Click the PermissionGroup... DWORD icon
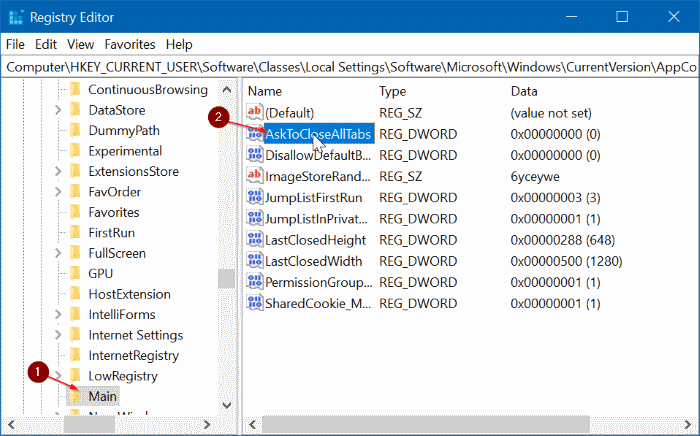The height and width of the screenshot is (436, 700). (x=255, y=282)
